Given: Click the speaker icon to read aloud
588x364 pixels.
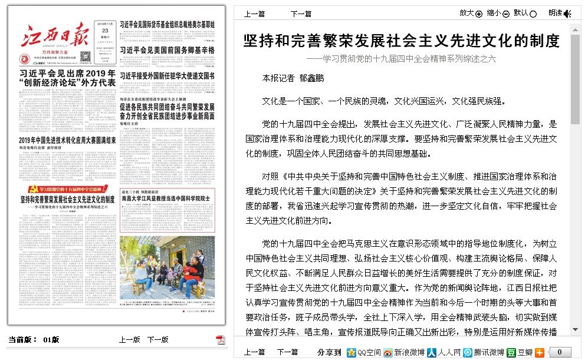Looking at the screenshot, I should click(x=568, y=14).
